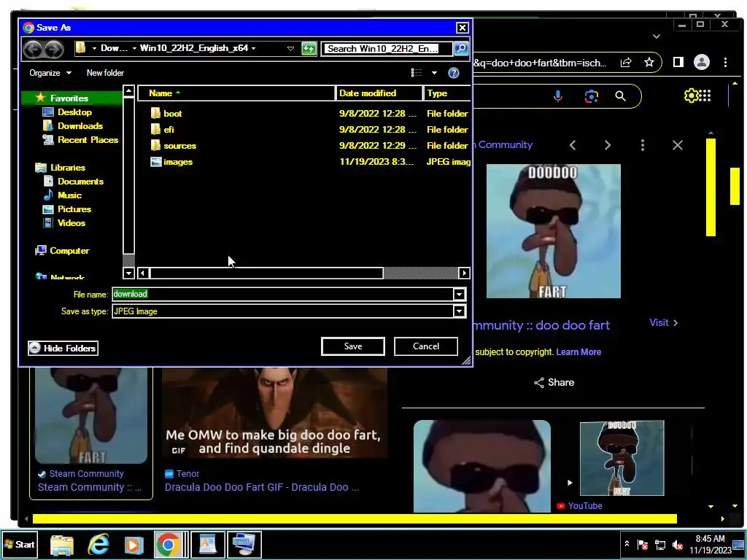Open Google quick settings gear

tap(690, 96)
